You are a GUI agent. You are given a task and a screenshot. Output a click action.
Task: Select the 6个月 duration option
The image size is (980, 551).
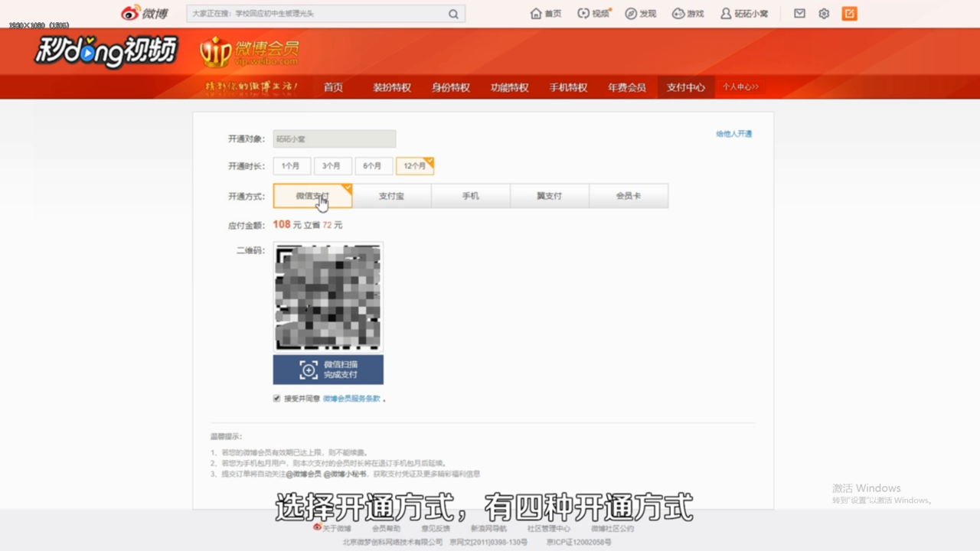374,166
